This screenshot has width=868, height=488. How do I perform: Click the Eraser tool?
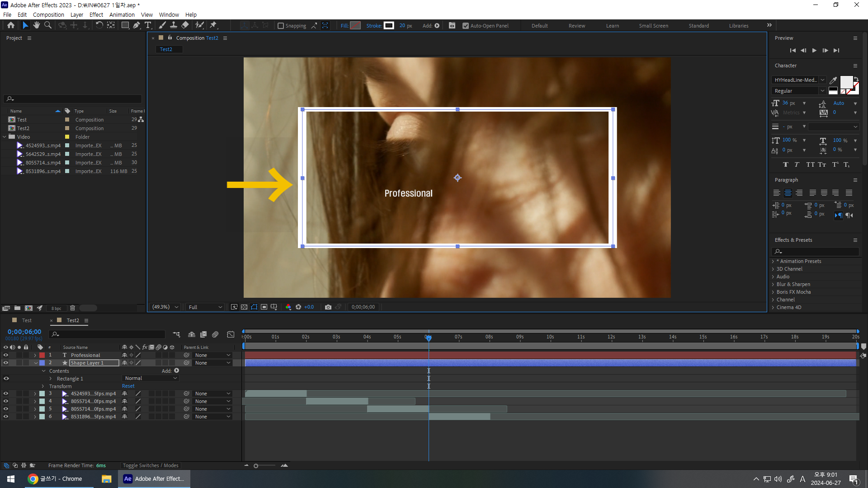(185, 25)
